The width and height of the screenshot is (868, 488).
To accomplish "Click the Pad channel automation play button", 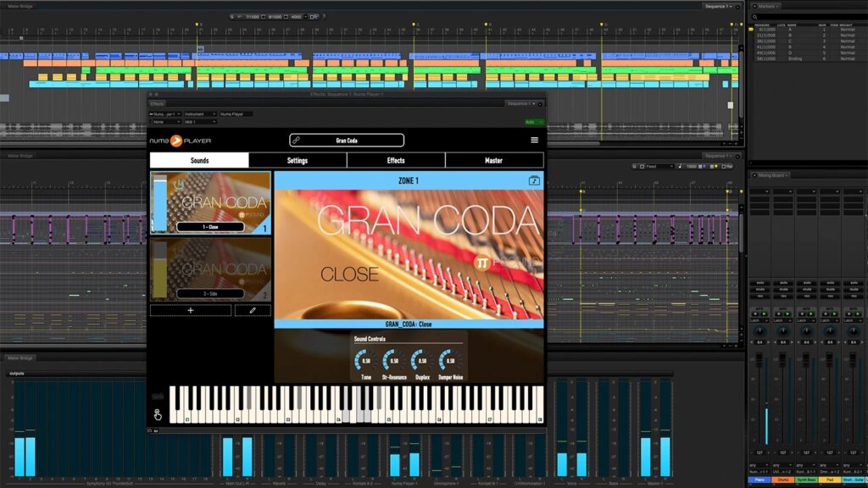I will (x=834, y=314).
